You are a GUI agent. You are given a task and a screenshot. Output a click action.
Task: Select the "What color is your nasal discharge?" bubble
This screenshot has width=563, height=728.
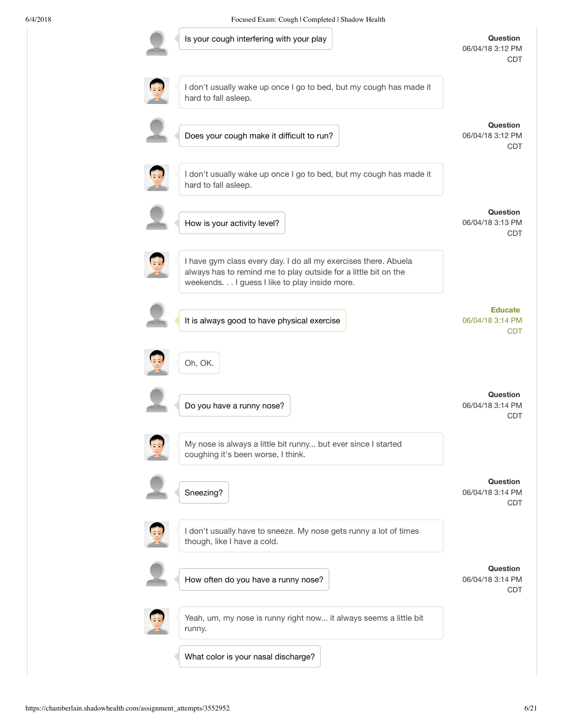(x=249, y=657)
